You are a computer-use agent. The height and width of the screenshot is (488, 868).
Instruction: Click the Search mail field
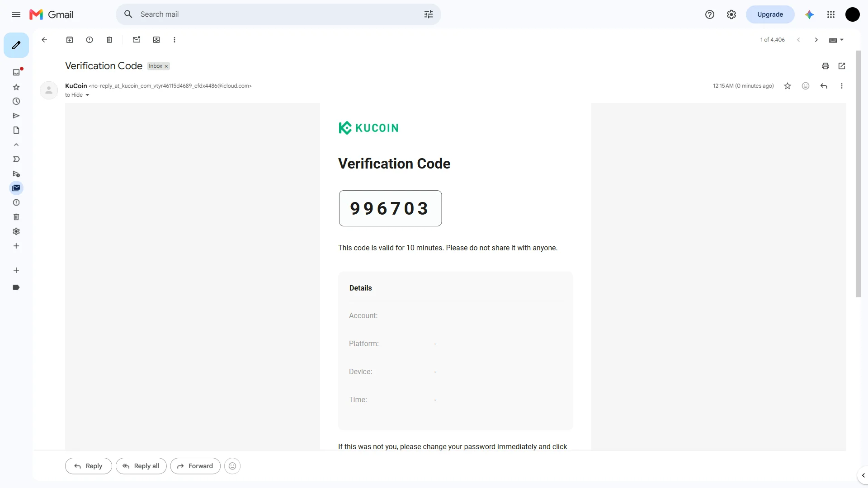tap(278, 14)
